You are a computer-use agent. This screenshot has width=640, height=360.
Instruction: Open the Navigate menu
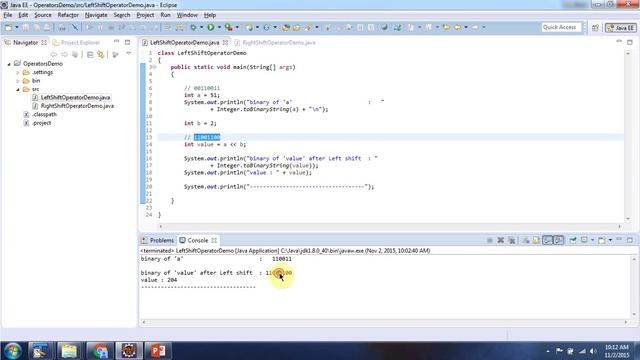96,15
